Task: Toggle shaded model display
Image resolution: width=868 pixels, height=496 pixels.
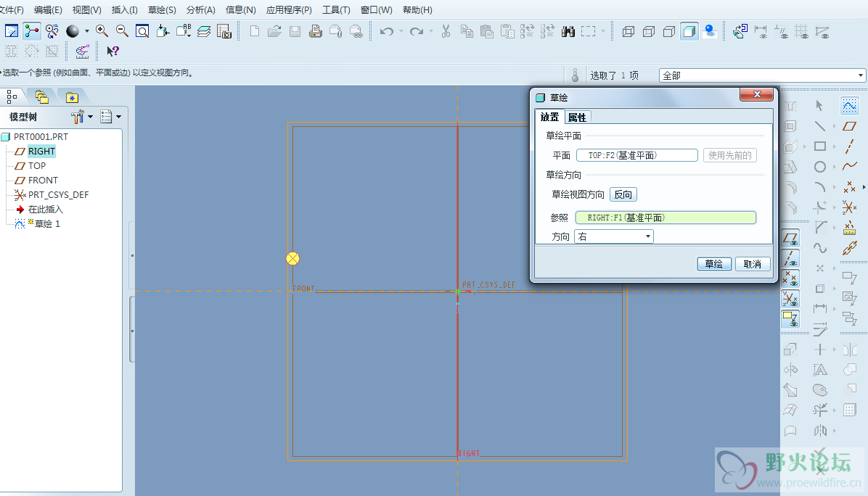Action: click(689, 31)
